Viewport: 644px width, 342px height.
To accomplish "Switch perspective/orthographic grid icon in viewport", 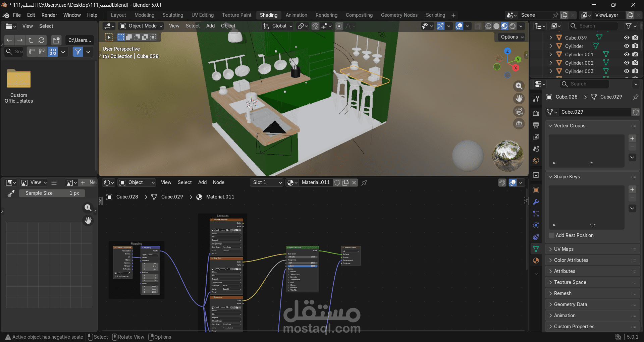I will [x=519, y=124].
